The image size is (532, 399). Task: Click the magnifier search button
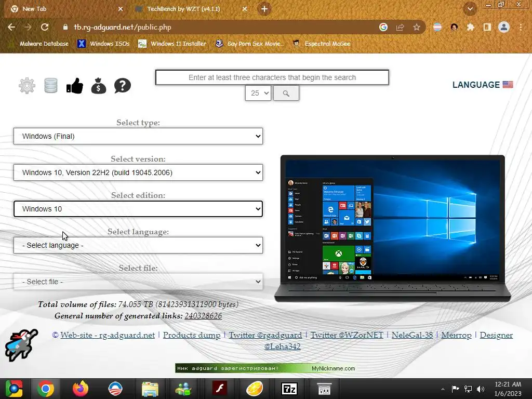(286, 93)
